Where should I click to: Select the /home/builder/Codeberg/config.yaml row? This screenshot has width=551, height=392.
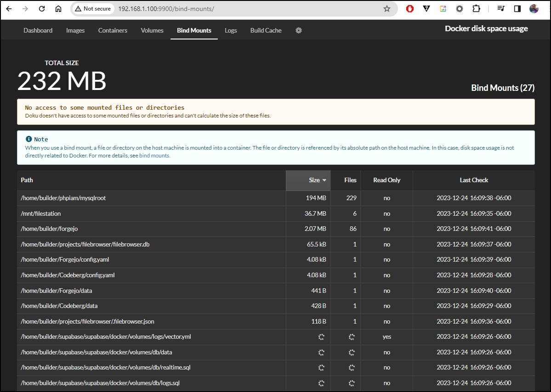pos(276,275)
